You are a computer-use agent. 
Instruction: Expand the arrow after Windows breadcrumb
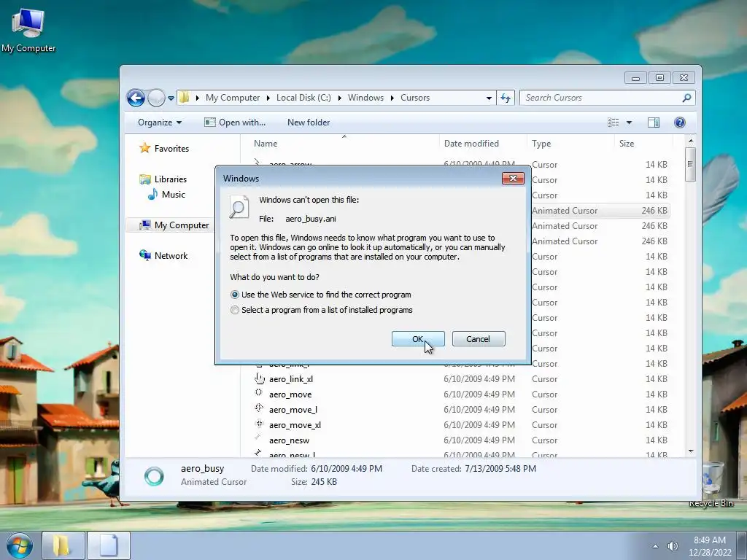pos(392,98)
